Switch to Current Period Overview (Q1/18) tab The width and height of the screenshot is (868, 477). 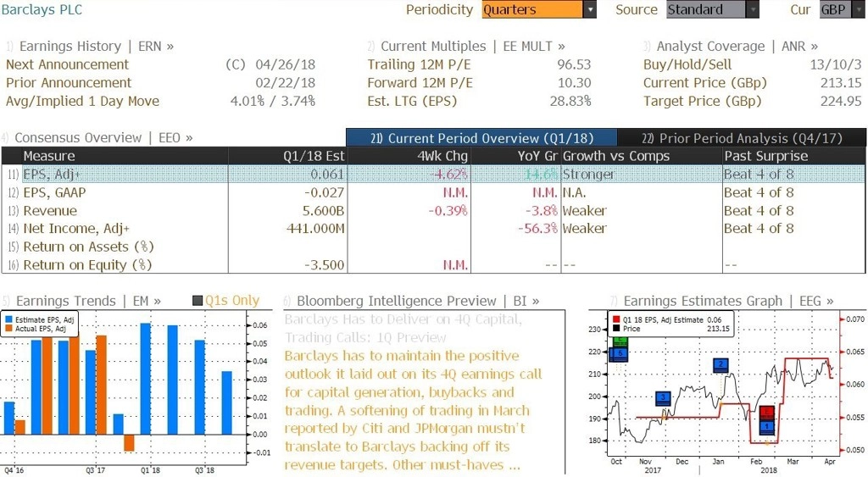[x=481, y=138]
